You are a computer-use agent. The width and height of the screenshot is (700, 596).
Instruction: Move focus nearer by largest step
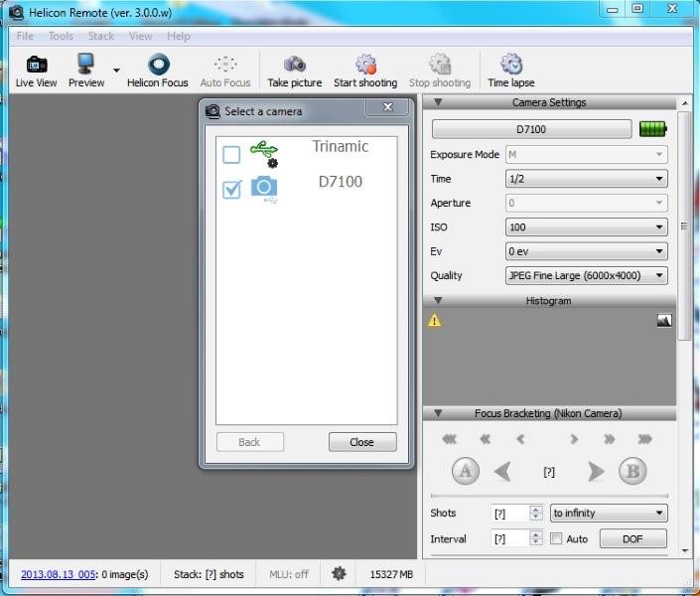pos(450,439)
